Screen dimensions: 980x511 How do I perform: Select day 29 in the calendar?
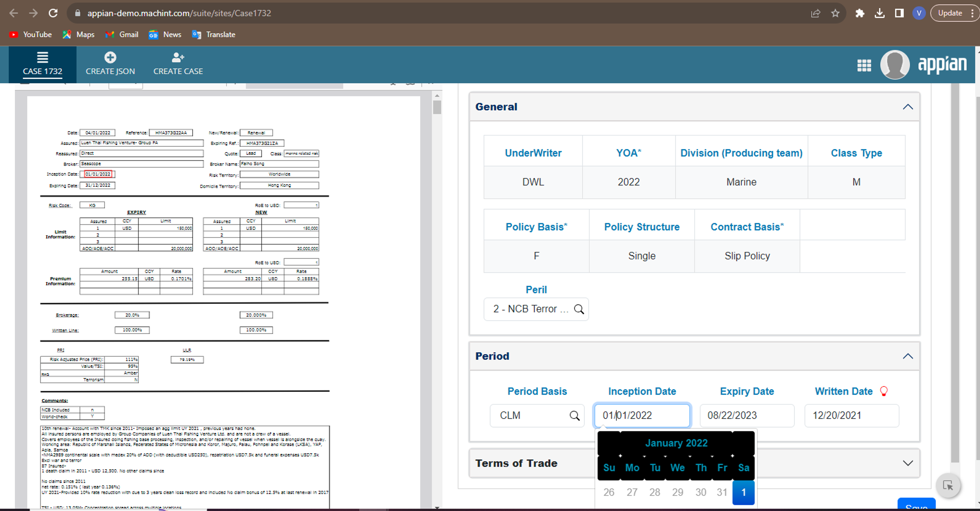coord(678,492)
